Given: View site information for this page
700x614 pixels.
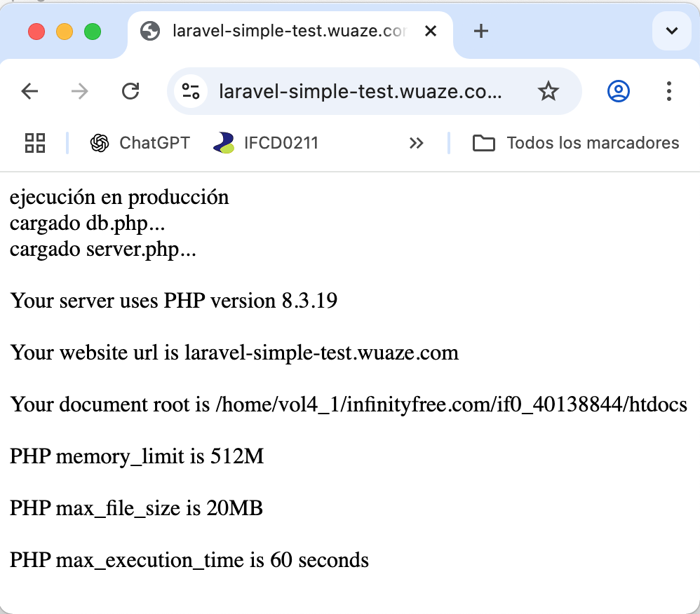Looking at the screenshot, I should click(x=190, y=91).
